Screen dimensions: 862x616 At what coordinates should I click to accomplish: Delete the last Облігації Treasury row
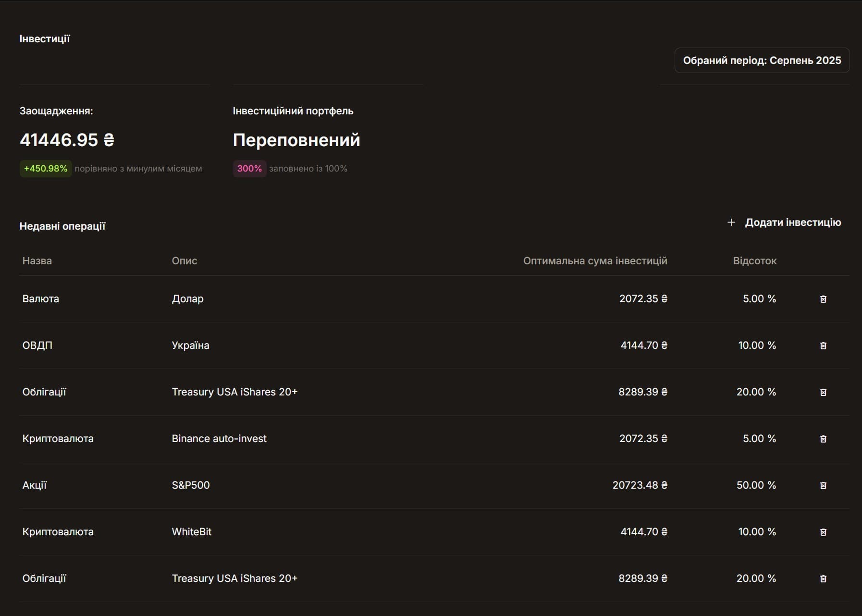point(823,579)
